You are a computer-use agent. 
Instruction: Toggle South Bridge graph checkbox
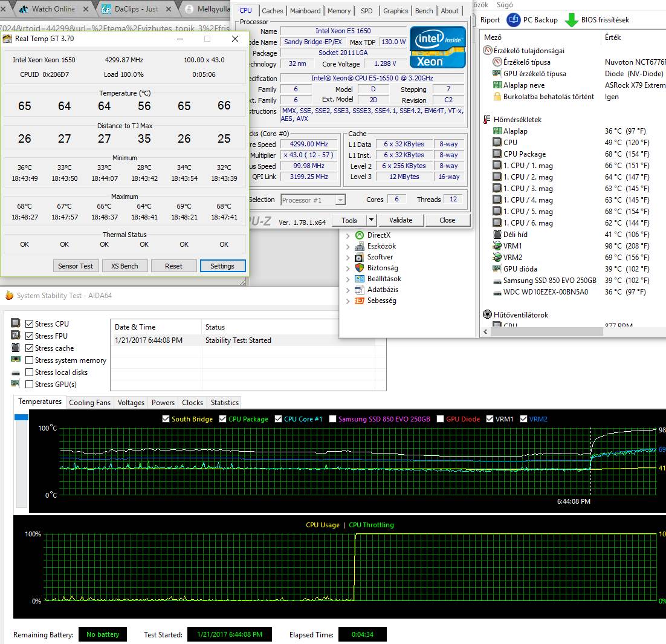[x=166, y=418]
